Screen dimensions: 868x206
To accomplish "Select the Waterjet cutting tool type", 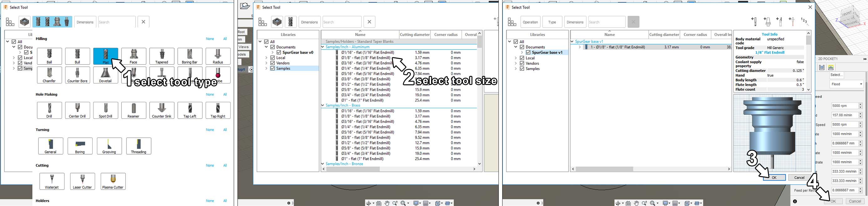I will pyautogui.click(x=52, y=181).
